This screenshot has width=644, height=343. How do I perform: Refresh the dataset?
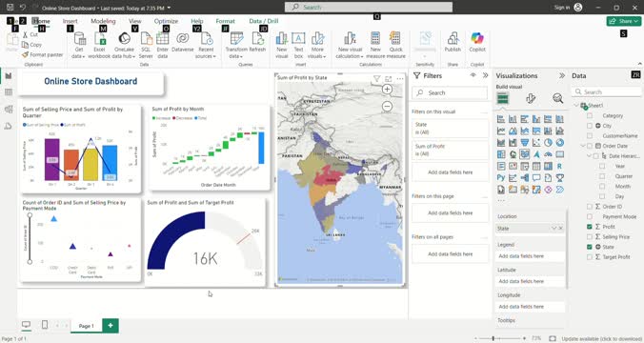[x=257, y=42]
